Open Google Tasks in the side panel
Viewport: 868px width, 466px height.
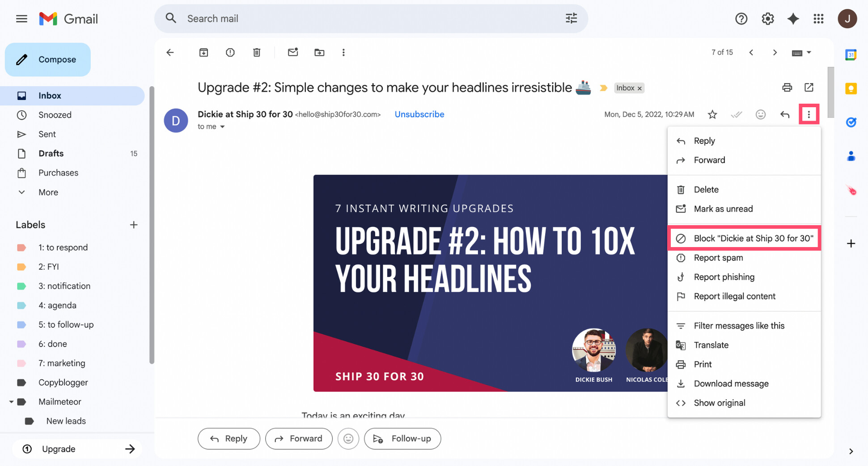point(851,122)
